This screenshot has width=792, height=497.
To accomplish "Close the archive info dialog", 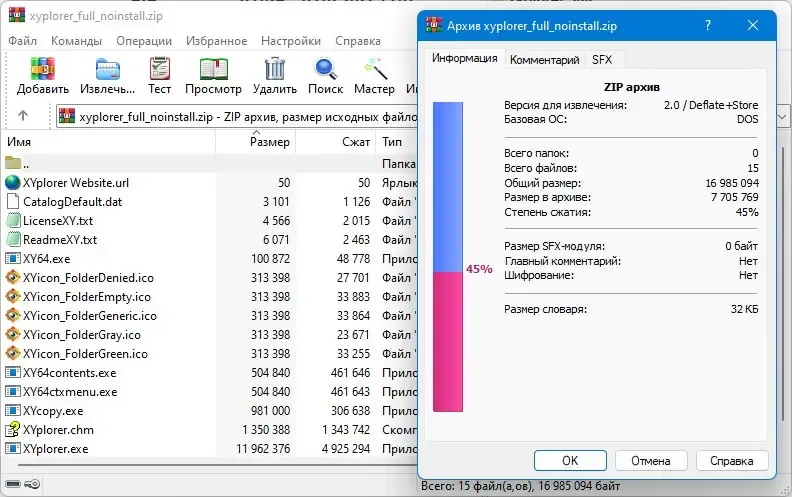I will [x=753, y=25].
